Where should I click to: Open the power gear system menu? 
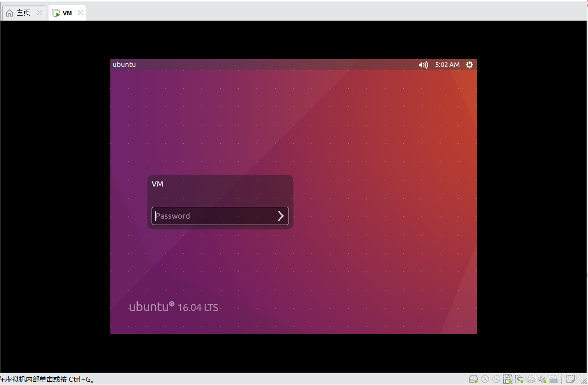click(x=469, y=65)
